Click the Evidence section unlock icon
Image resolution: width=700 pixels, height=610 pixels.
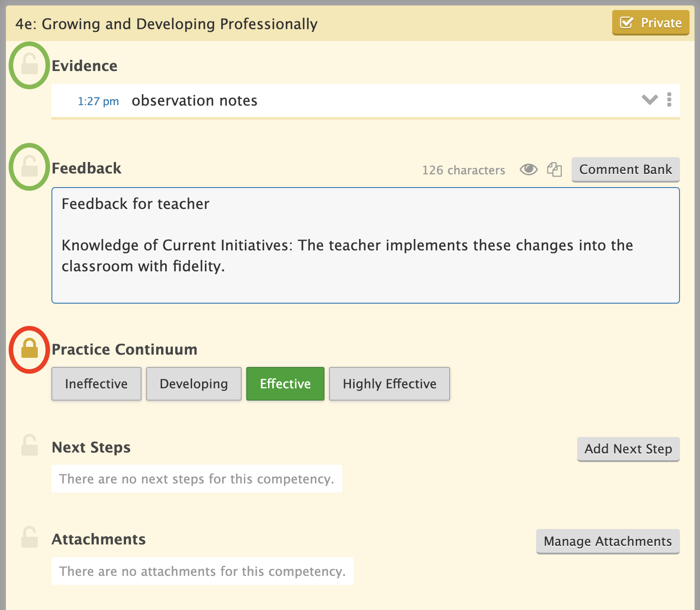coord(30,64)
